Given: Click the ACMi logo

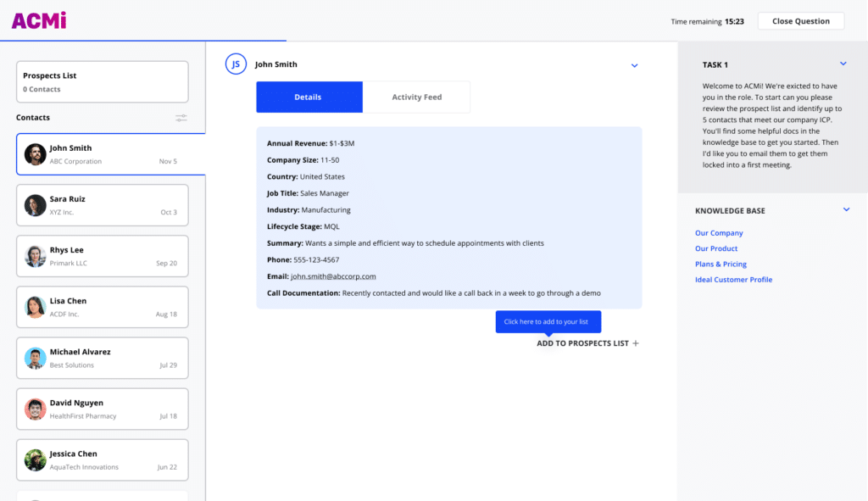Looking at the screenshot, I should pos(39,20).
